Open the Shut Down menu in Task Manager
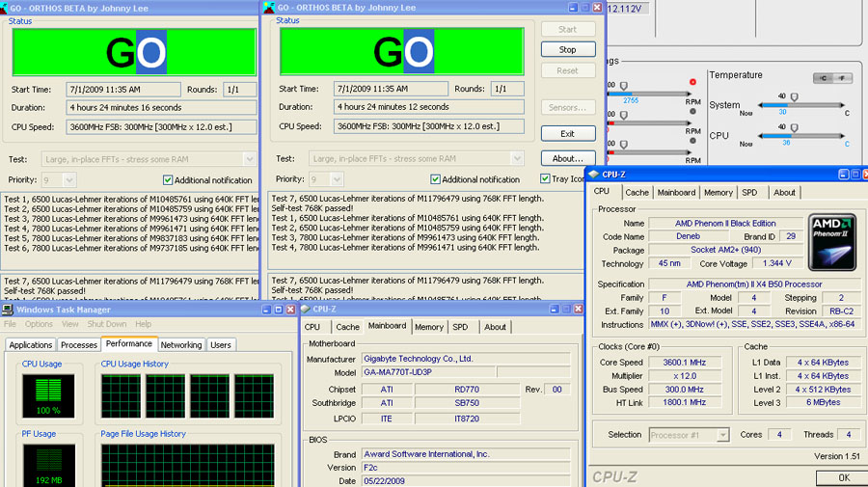Screen dimensions: 868x487 tap(107, 324)
